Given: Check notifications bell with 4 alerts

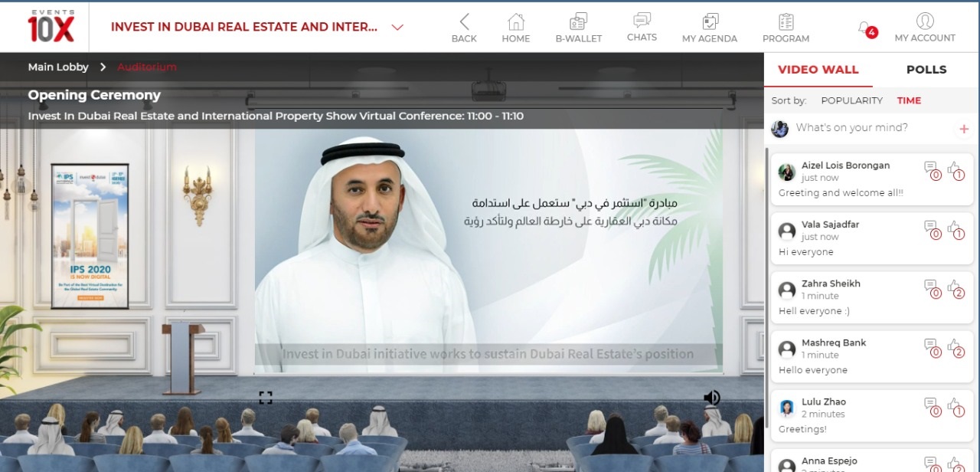Looking at the screenshot, I should [x=865, y=28].
